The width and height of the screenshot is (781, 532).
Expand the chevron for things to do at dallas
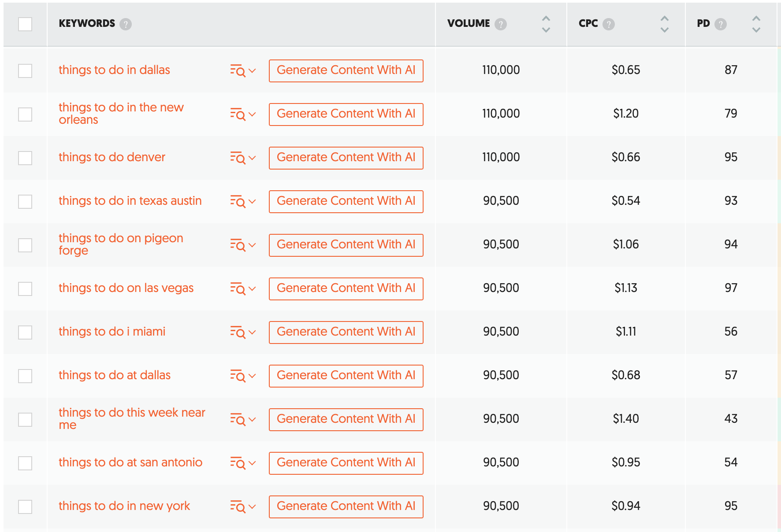click(252, 376)
